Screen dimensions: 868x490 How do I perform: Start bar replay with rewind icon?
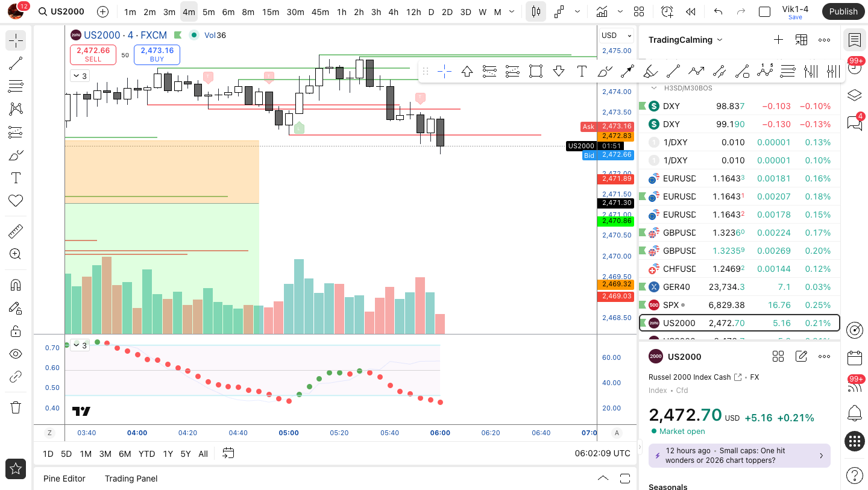pyautogui.click(x=691, y=11)
